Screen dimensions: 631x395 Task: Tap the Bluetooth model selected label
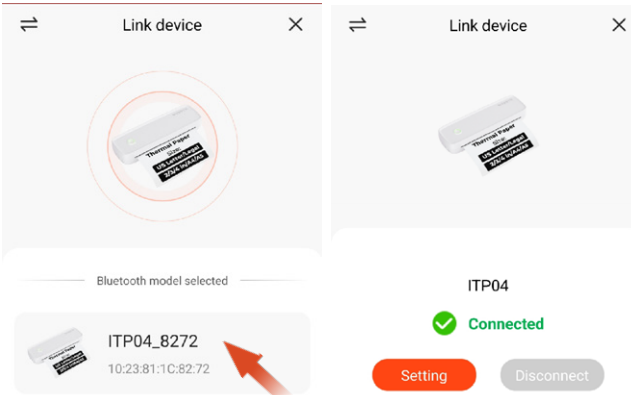tap(162, 281)
